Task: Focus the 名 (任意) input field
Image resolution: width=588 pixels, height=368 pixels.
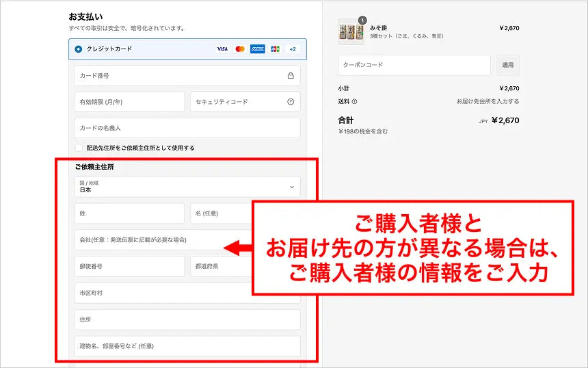Action: click(x=222, y=213)
